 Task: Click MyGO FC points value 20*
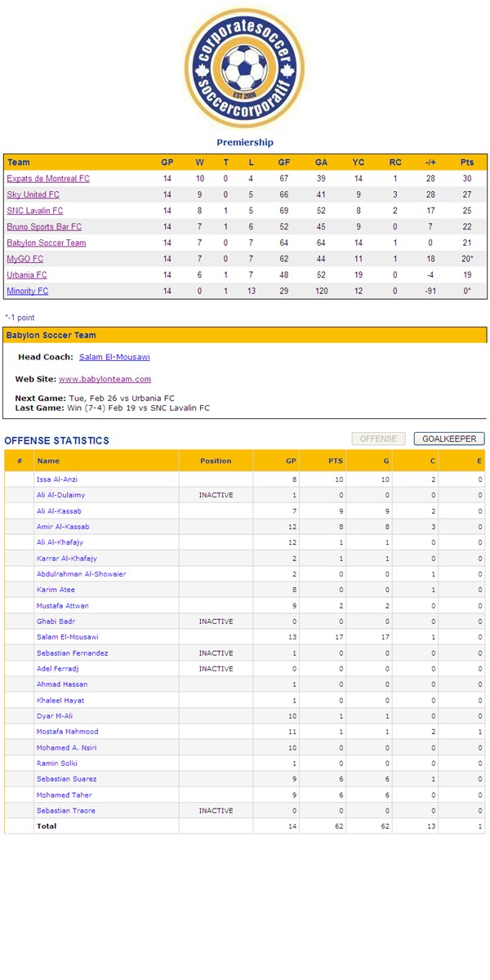point(467,259)
